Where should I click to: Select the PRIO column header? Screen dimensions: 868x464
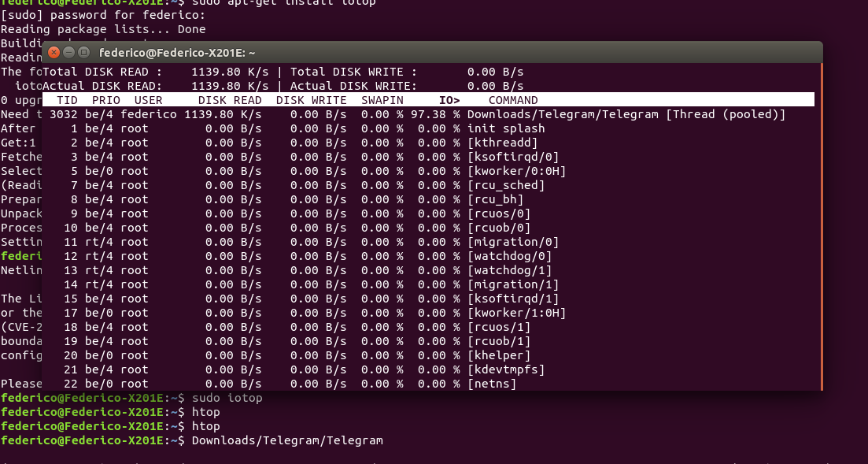tap(105, 100)
